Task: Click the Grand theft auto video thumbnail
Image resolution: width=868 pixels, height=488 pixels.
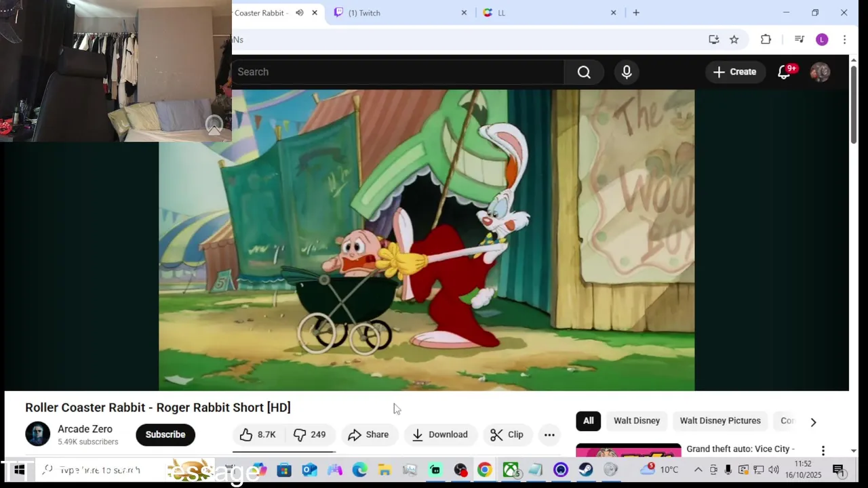Action: (629, 451)
